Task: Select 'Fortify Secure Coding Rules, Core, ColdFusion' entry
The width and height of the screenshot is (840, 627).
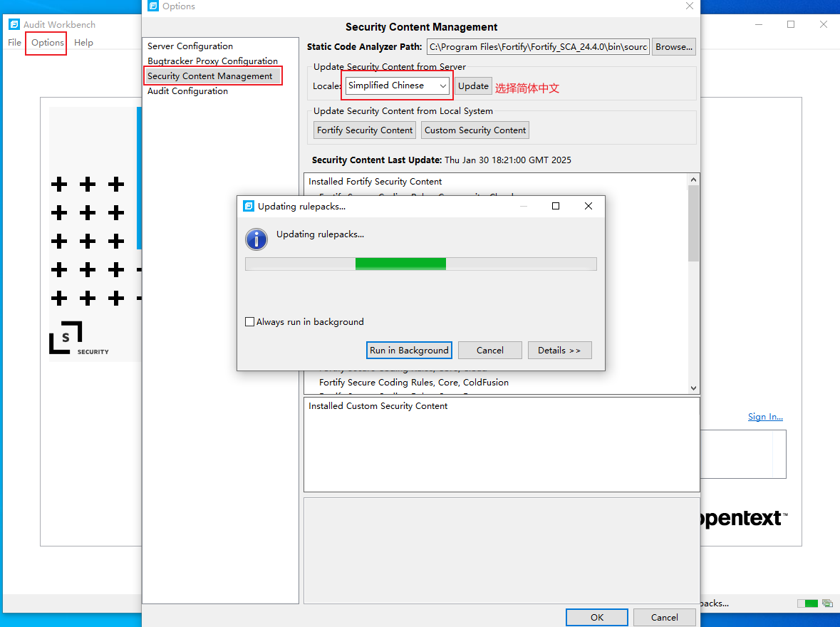Action: coord(413,383)
